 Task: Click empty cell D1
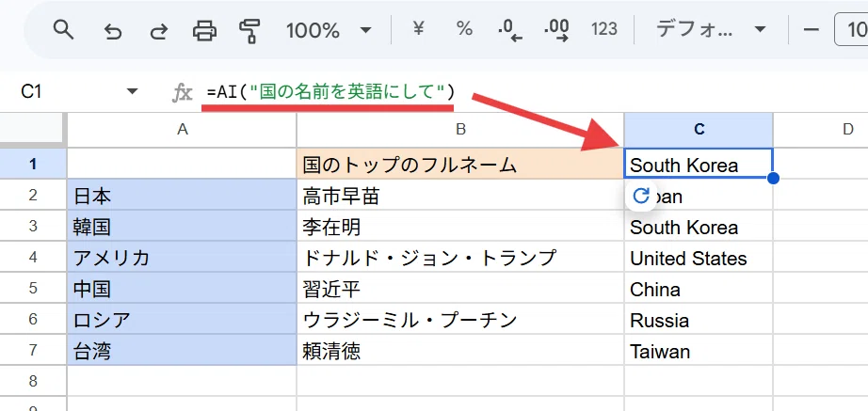[x=821, y=164]
